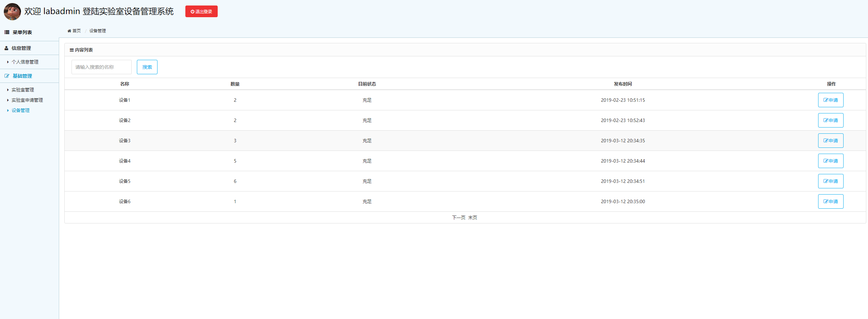
Task: Open 实验室管理 in the sidebar
Action: point(23,90)
